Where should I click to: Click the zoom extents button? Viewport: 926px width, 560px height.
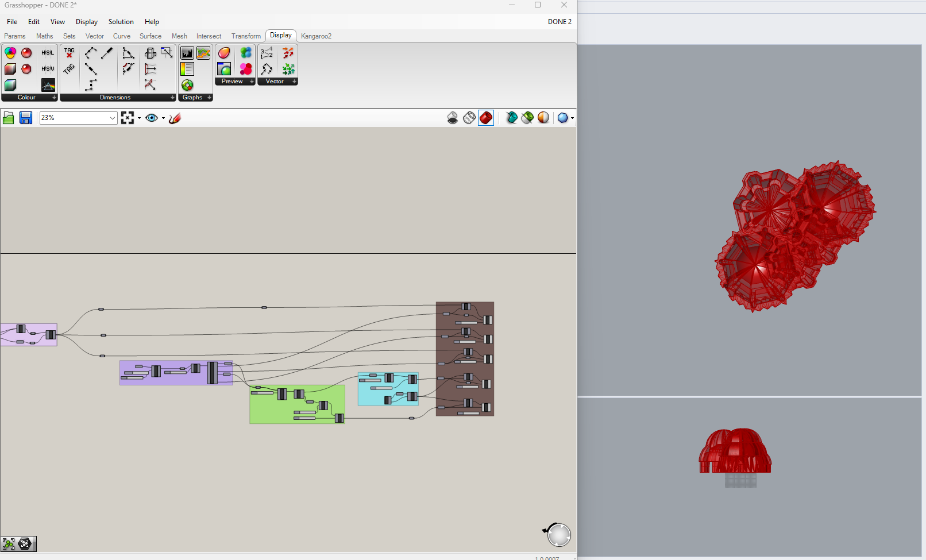pyautogui.click(x=128, y=118)
